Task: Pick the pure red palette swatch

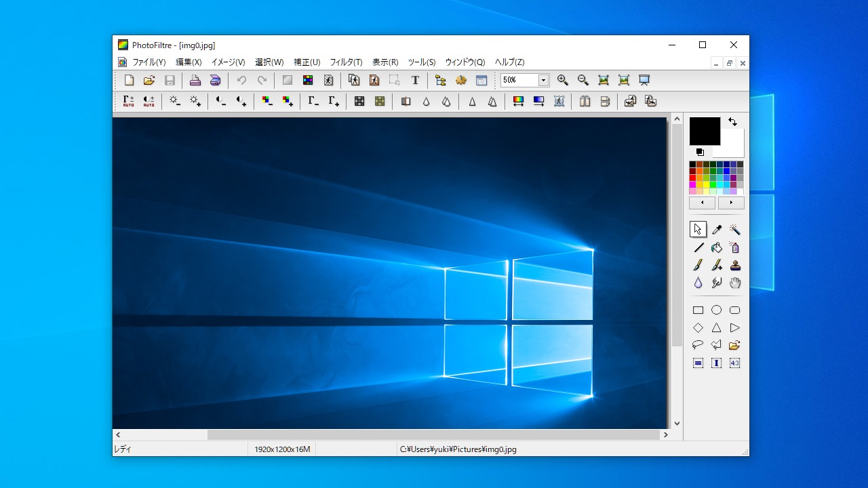Action: (x=693, y=178)
